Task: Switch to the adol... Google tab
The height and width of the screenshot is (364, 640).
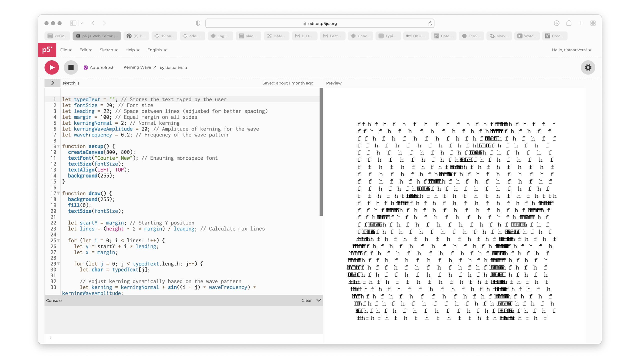Action: point(192,36)
